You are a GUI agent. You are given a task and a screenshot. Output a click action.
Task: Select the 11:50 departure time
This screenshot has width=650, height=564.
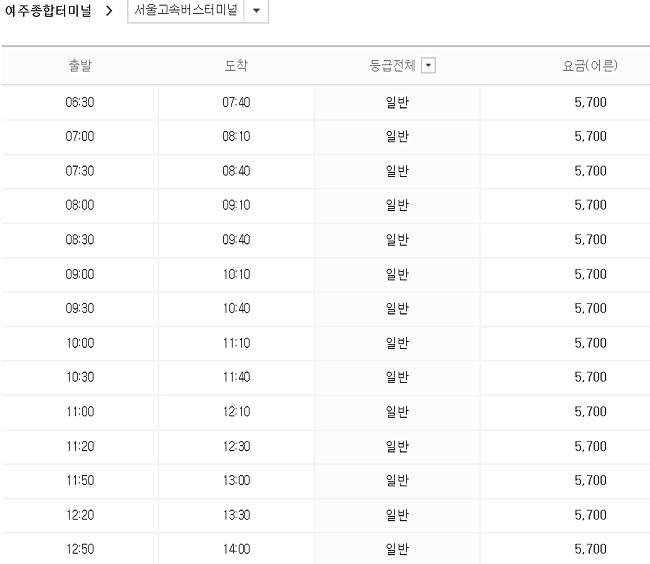click(x=80, y=480)
